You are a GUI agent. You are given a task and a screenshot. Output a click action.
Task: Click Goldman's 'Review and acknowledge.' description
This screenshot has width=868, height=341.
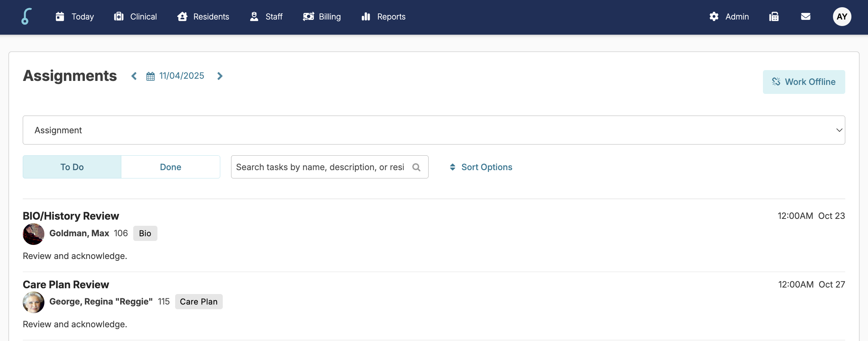75,256
